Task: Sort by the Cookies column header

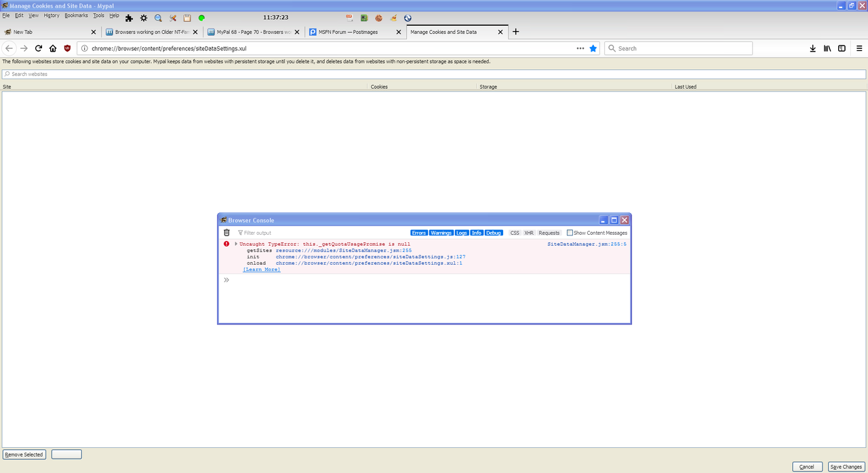Action: pyautogui.click(x=423, y=87)
